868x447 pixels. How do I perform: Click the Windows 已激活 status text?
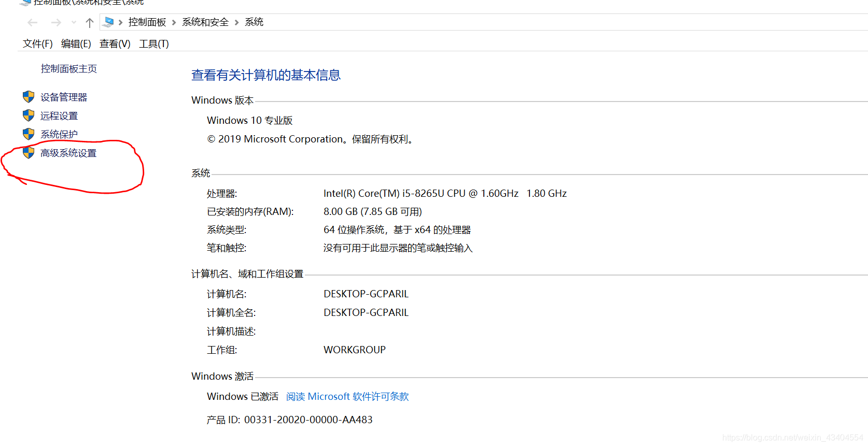pos(242,396)
